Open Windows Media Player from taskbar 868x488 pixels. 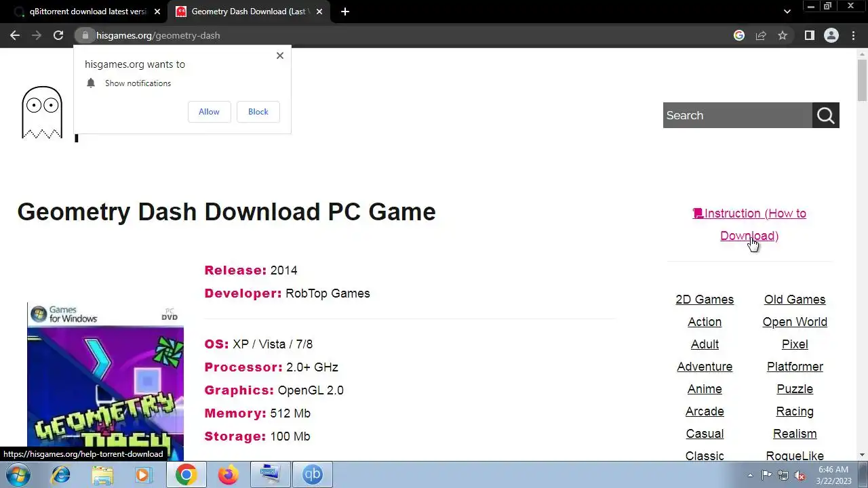coord(144,475)
